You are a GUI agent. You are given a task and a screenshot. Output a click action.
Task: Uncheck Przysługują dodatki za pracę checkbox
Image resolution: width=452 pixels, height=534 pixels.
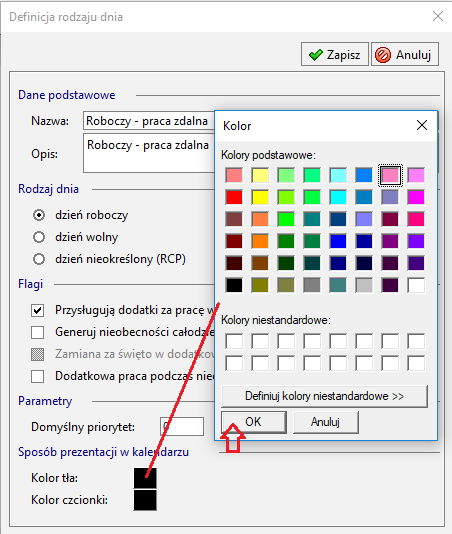point(37,310)
